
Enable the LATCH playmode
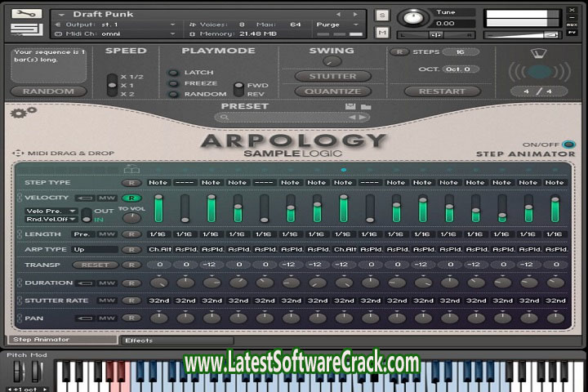coord(173,73)
